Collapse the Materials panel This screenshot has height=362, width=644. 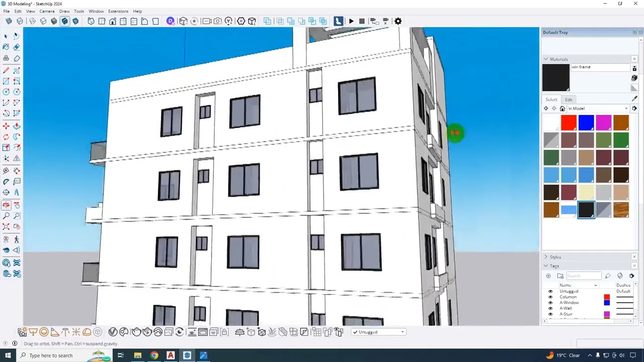[x=545, y=59]
